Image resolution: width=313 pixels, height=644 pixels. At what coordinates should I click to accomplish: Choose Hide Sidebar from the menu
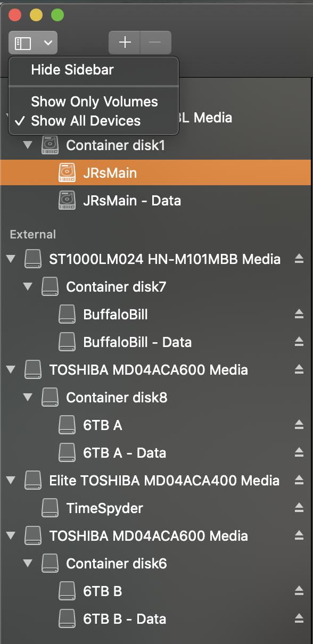94,70
